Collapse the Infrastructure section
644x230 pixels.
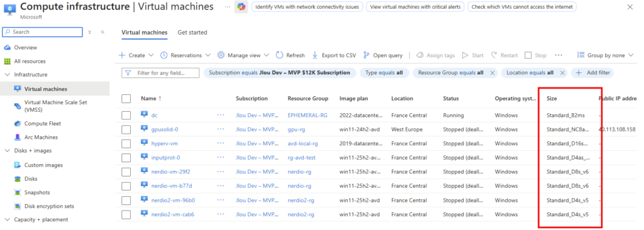pyautogui.click(x=8, y=75)
